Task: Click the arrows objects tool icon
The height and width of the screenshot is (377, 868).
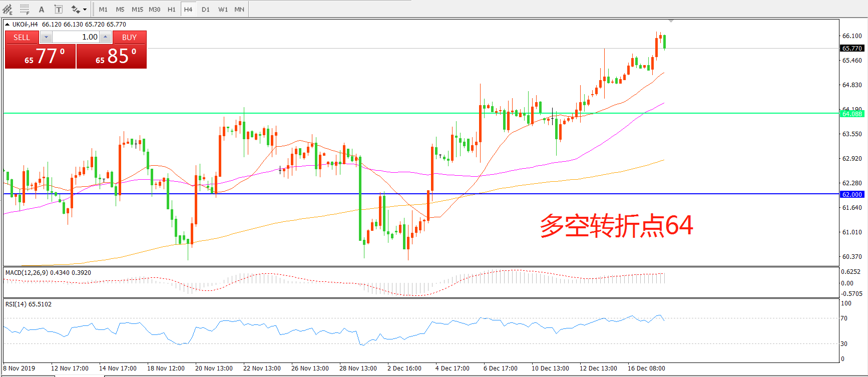Action: (75, 9)
